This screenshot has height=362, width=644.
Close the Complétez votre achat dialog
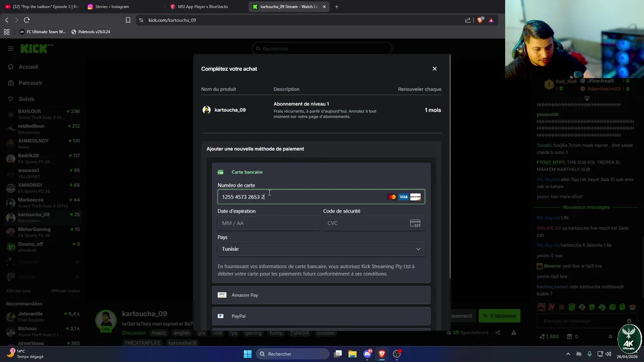[x=435, y=69]
